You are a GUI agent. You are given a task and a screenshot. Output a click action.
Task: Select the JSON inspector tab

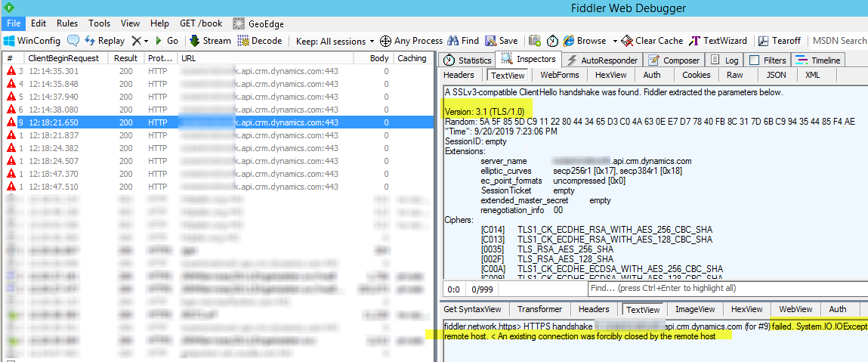pyautogui.click(x=776, y=75)
